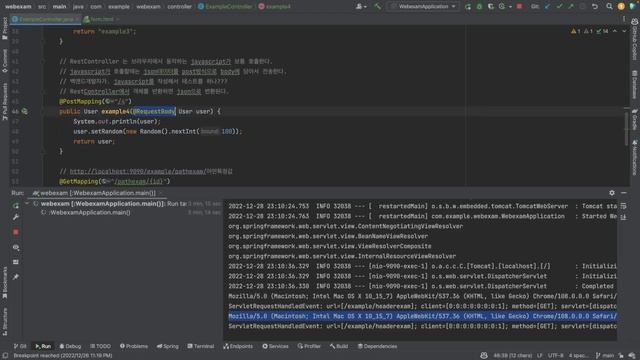This screenshot has width=640, height=360.
Task: Click scroll-to-end icon in console
Action: click(x=623, y=217)
